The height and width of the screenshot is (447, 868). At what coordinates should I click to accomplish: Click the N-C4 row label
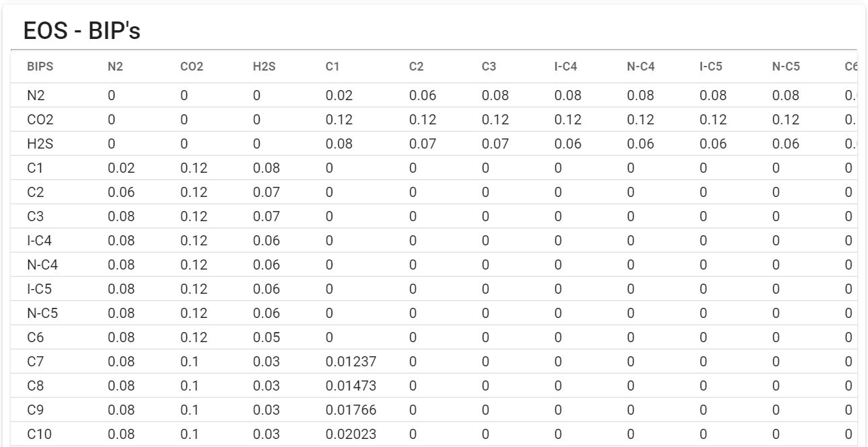point(42,265)
